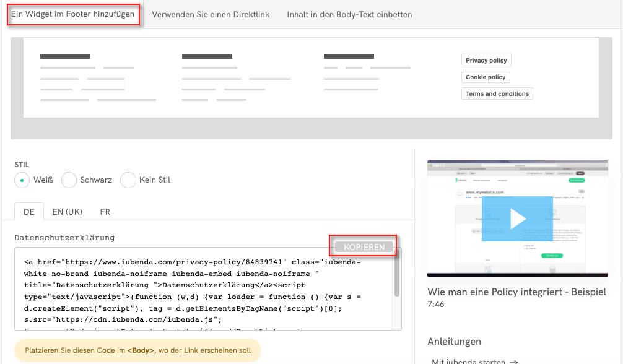Click the Privacy policy button in the preview

tap(486, 60)
